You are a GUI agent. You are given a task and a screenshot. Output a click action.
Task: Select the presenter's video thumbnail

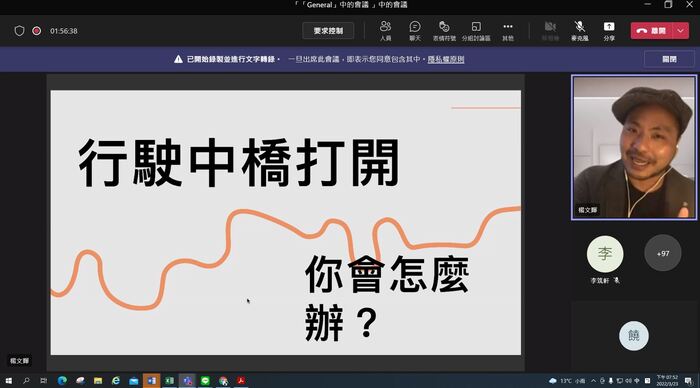pos(634,147)
